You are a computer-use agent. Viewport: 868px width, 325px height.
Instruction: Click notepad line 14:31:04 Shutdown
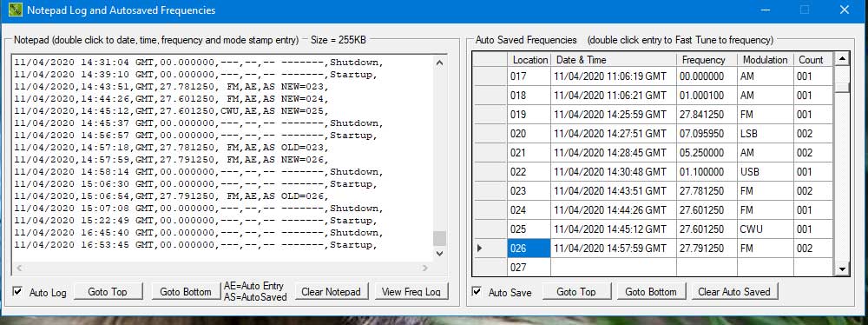(x=198, y=62)
